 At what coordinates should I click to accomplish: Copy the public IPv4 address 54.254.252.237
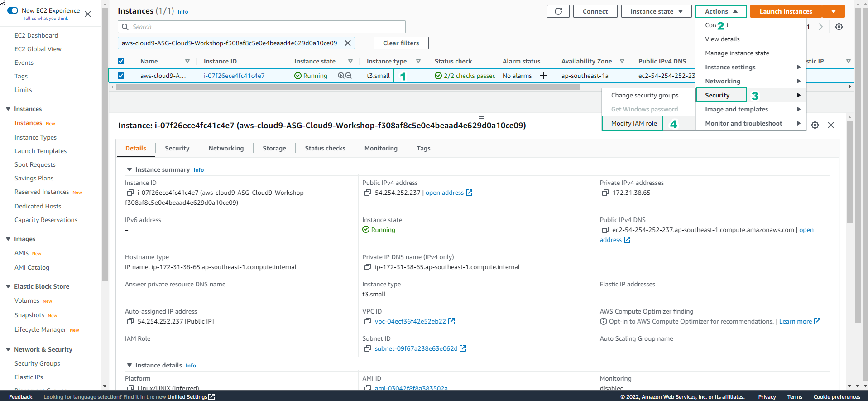click(x=368, y=193)
